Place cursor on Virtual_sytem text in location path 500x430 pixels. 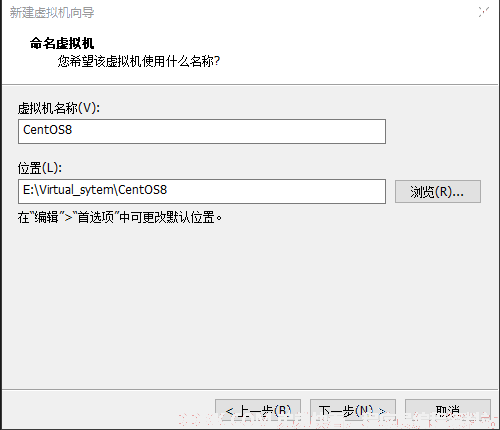click(x=77, y=190)
